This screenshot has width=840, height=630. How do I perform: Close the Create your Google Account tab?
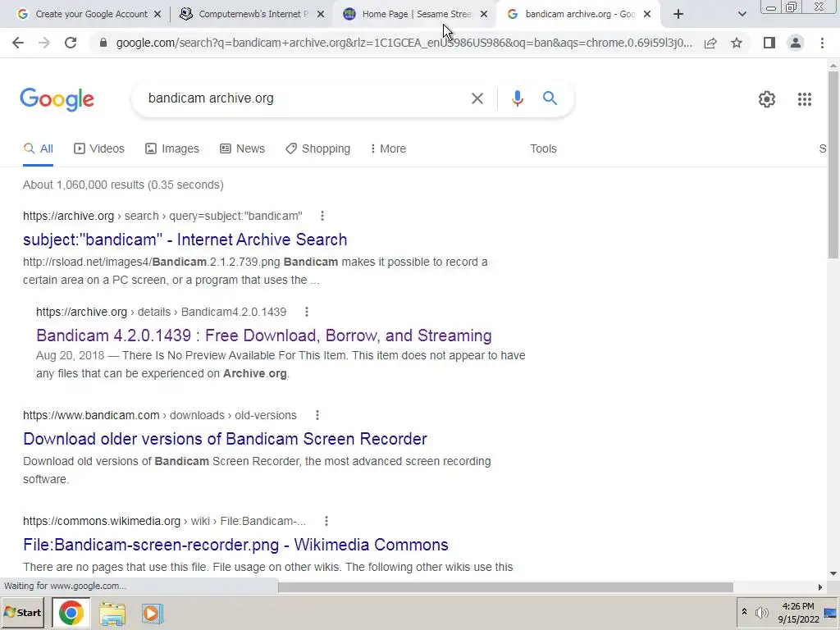pos(157,15)
